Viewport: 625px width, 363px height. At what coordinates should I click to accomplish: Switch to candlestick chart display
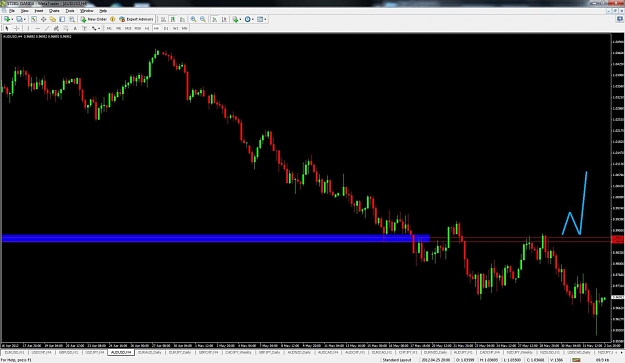click(173, 19)
